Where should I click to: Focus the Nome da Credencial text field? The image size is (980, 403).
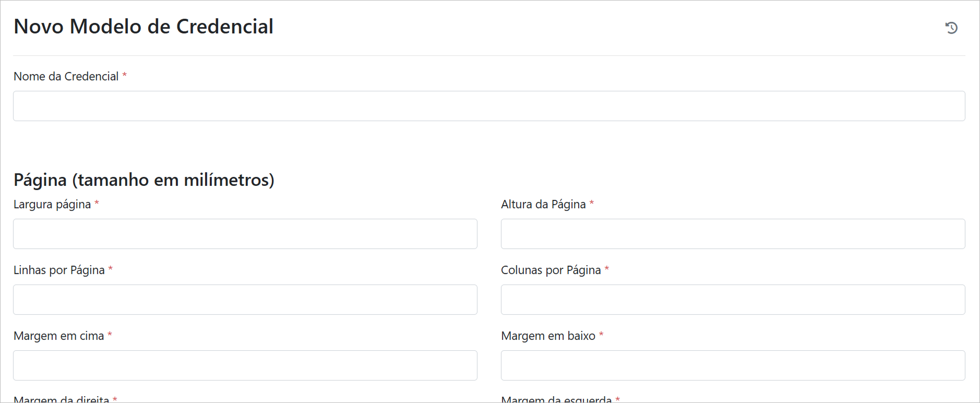(x=489, y=106)
